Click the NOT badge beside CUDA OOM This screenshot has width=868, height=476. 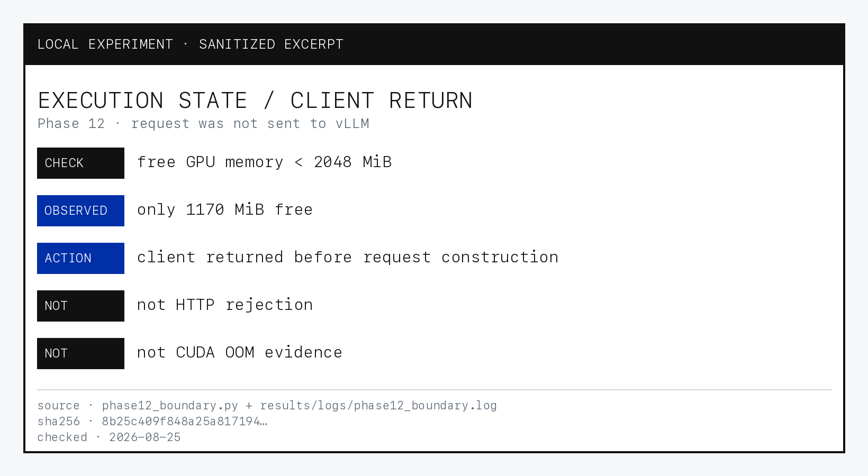pyautogui.click(x=80, y=353)
